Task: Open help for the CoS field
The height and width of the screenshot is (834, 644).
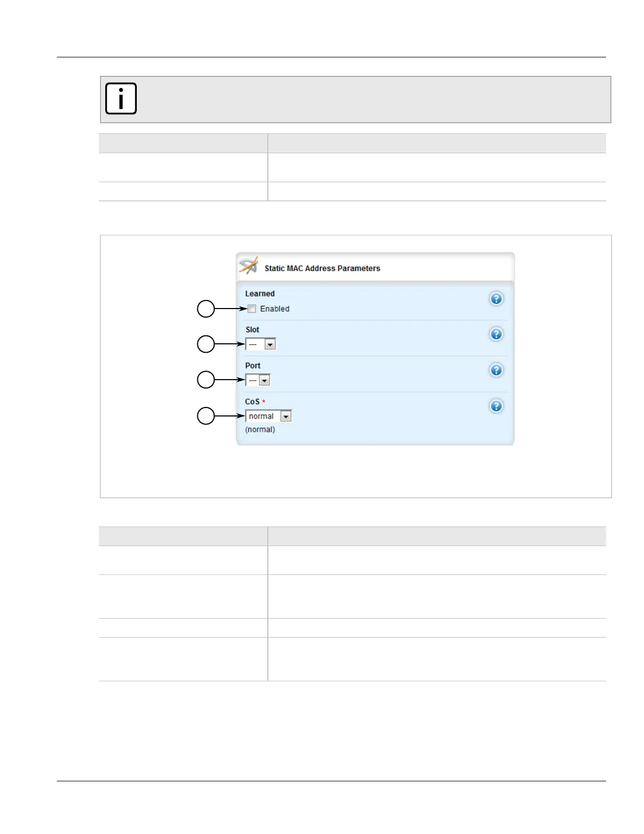Action: click(x=496, y=406)
